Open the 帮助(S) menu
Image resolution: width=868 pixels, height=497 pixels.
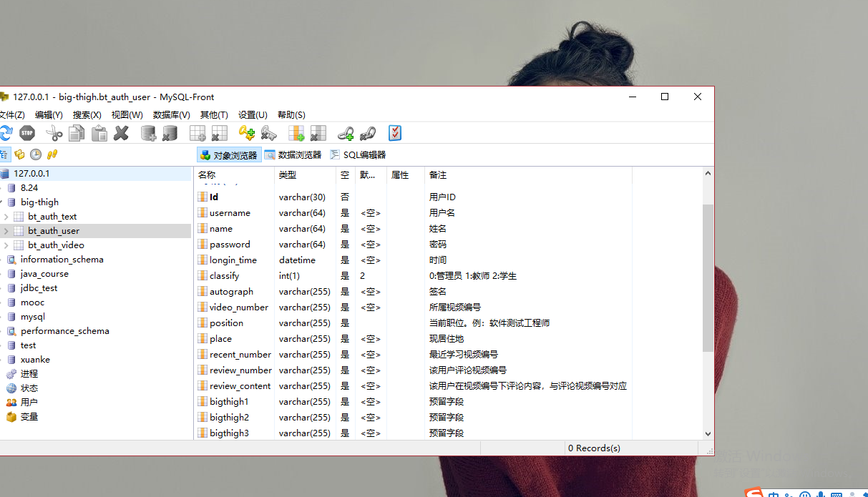pos(291,114)
